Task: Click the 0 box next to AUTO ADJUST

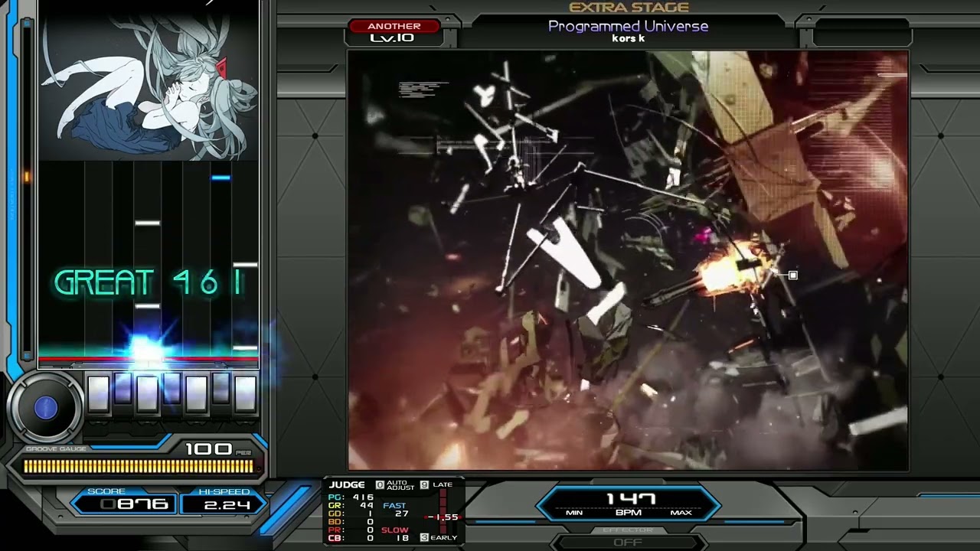Action: (380, 485)
